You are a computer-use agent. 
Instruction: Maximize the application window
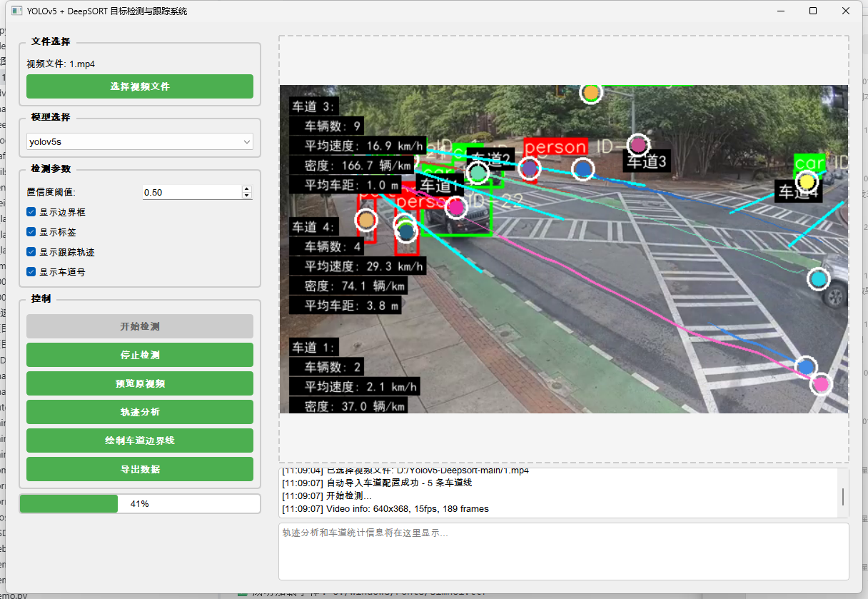tap(813, 11)
